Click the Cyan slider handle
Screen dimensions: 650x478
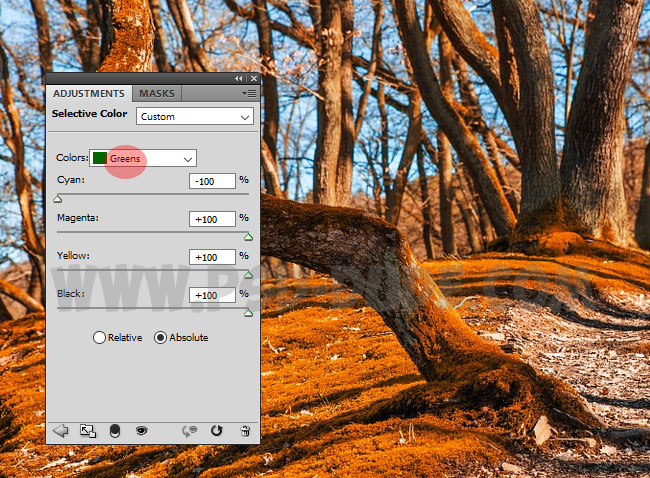(x=57, y=199)
